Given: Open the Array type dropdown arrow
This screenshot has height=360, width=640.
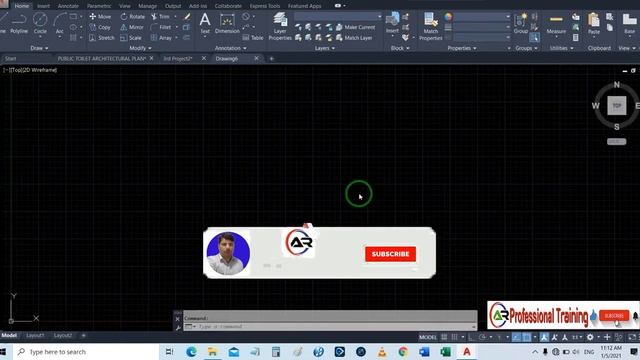Looking at the screenshot, I should 177,38.
